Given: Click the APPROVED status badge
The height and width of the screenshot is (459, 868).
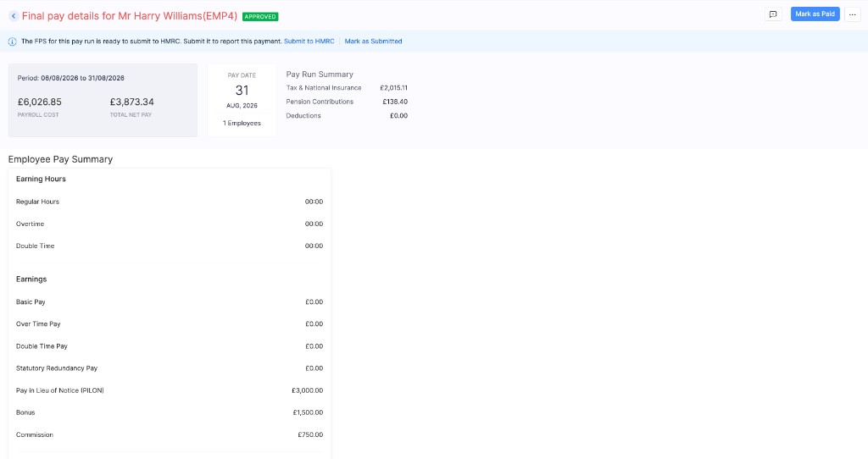Looking at the screenshot, I should [x=260, y=17].
